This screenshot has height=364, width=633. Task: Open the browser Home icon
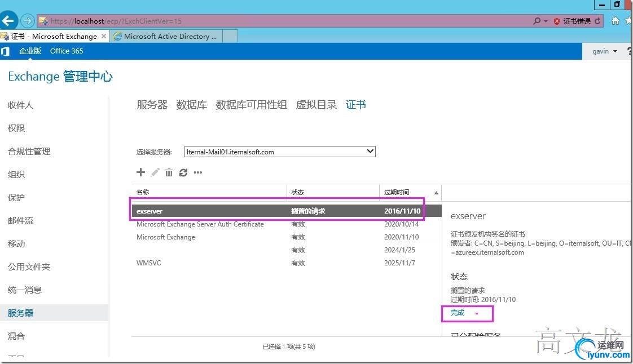coord(616,21)
